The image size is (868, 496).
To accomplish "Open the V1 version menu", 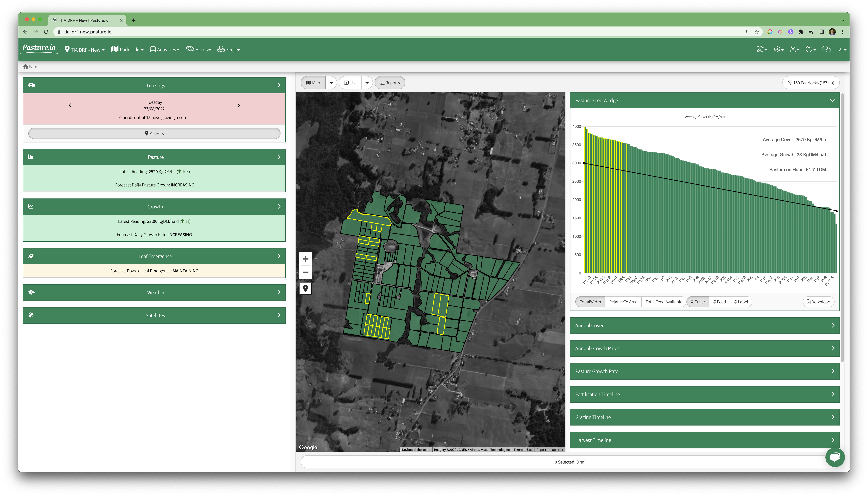I will (x=842, y=50).
